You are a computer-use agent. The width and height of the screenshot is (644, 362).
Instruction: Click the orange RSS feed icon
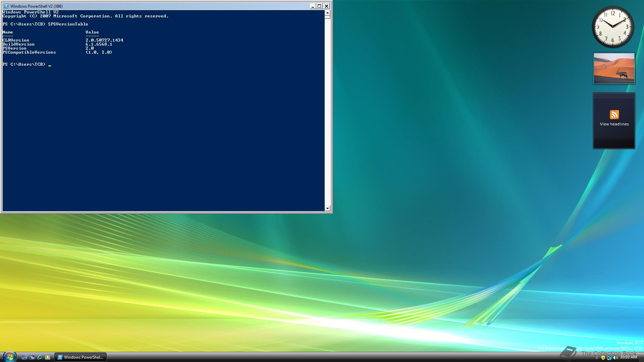click(614, 115)
